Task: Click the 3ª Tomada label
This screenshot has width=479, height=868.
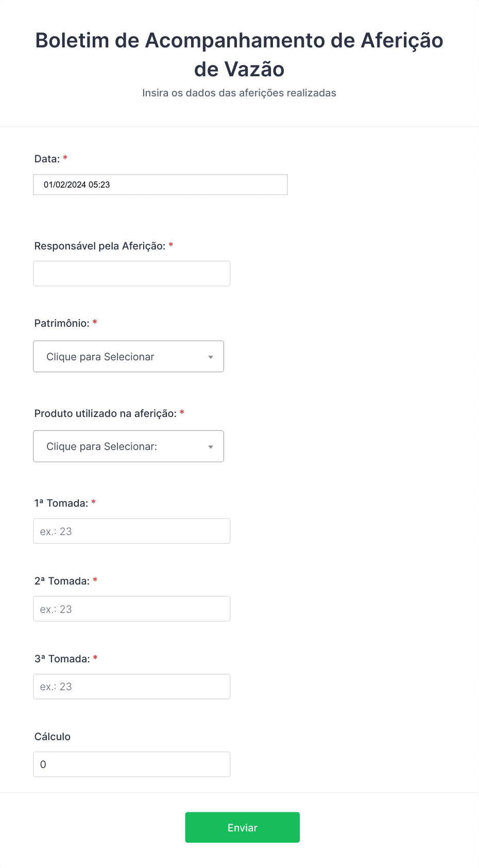Action: click(x=62, y=659)
